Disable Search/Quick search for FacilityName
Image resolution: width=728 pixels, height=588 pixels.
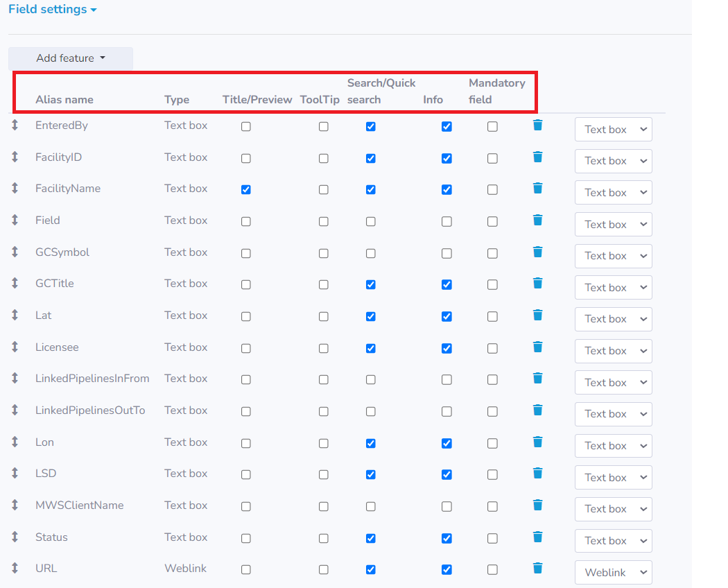(x=370, y=188)
